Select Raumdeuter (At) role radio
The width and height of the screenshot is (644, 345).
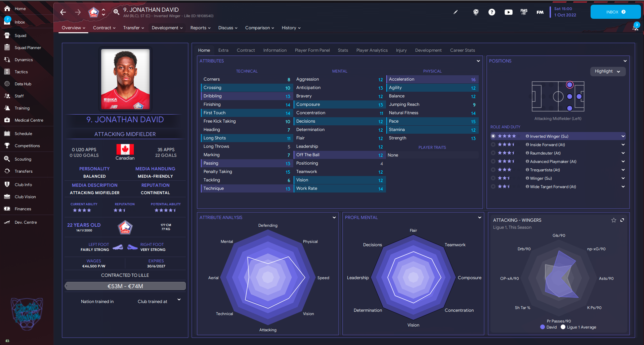[x=493, y=153]
